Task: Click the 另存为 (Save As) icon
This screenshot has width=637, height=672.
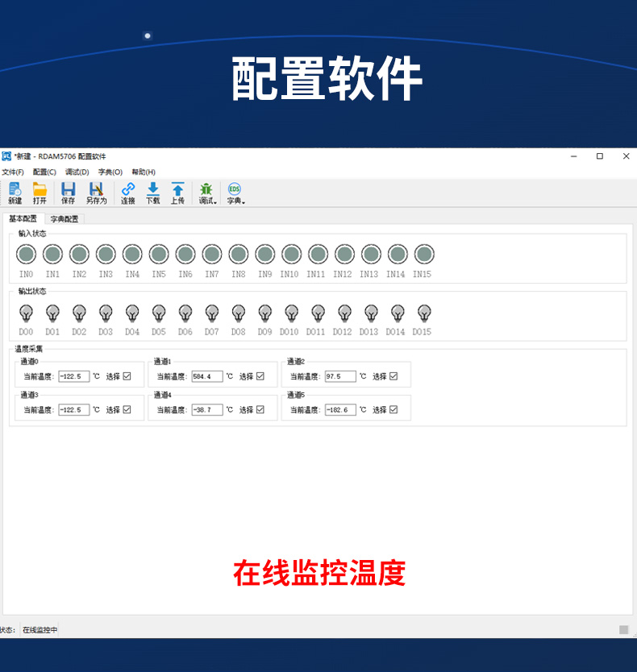Action: 96,193
